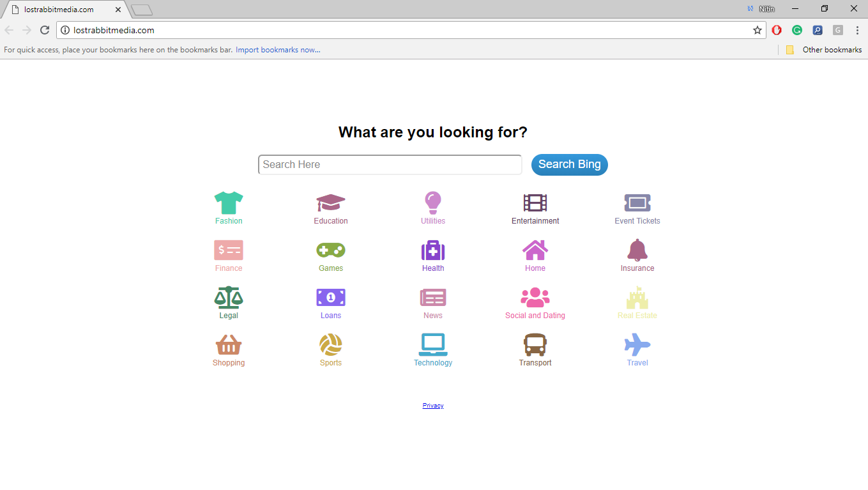Open the Chrome customization menu
The height and width of the screenshot is (490, 868).
click(858, 30)
